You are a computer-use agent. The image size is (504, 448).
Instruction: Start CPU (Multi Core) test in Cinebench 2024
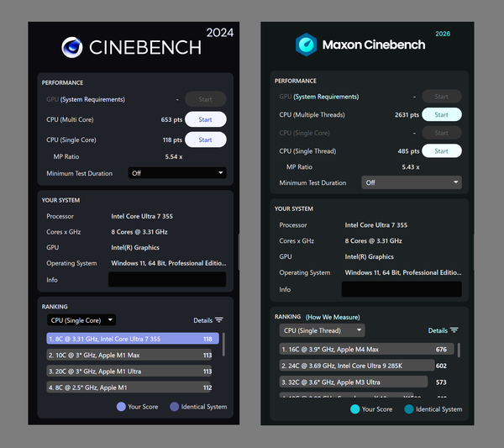tap(206, 119)
